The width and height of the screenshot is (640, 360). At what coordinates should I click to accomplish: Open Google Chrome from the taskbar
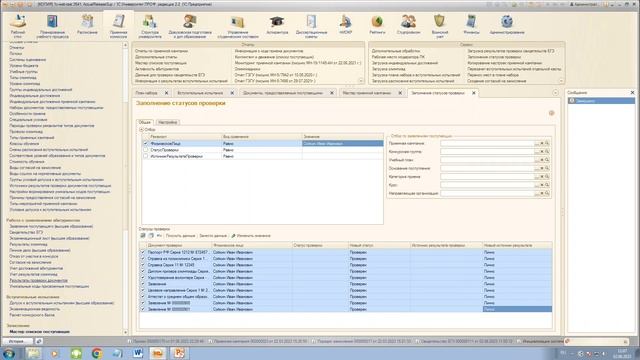pyautogui.click(x=97, y=353)
